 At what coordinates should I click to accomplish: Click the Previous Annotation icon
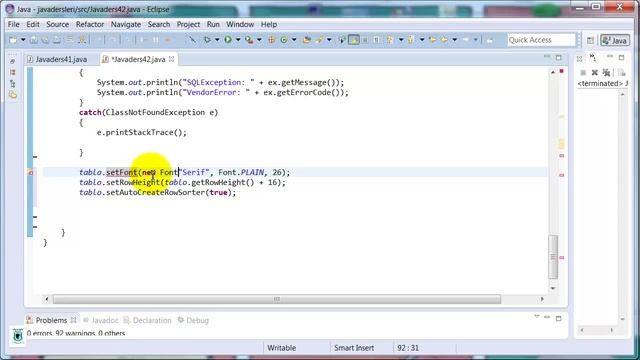pyautogui.click(x=411, y=40)
